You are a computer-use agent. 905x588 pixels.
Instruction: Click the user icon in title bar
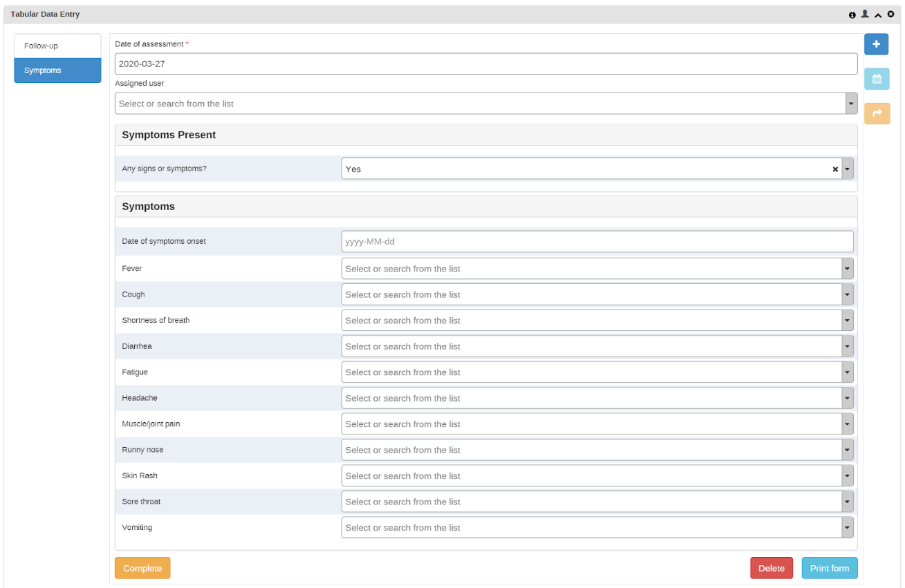864,14
